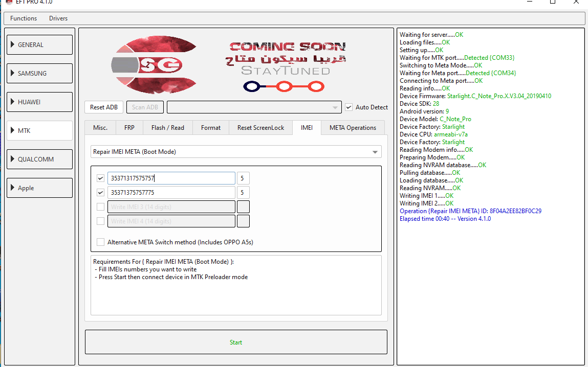Click the 'Device Firmware' log line
This screenshot has height=367, width=588.
click(475, 96)
